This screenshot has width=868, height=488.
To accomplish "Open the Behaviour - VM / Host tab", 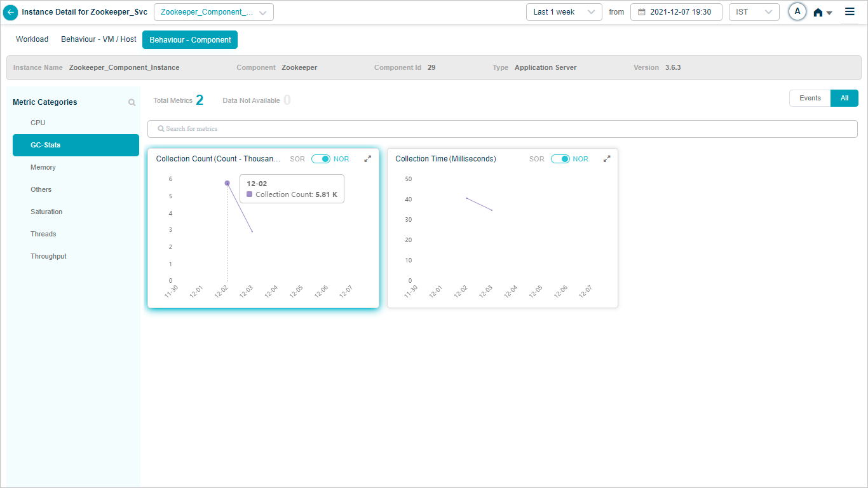I will [x=98, y=39].
